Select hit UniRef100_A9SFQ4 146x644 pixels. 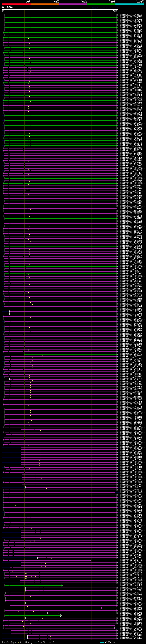131,180
